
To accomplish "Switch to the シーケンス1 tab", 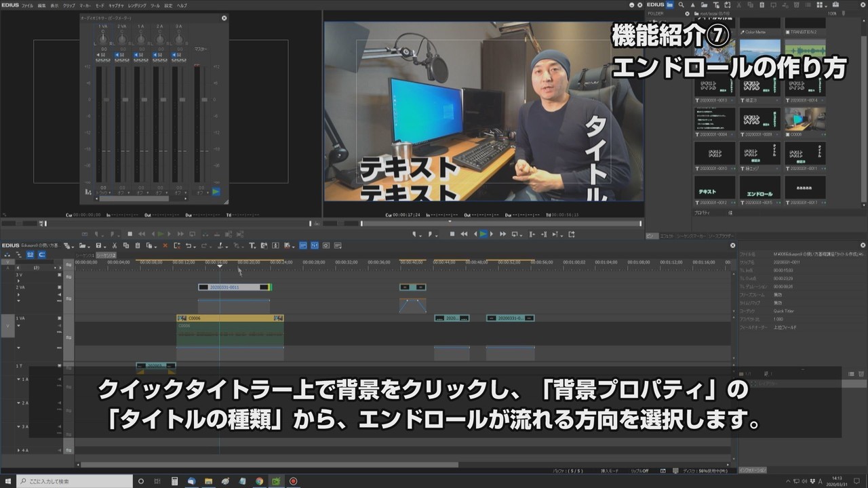I will (x=85, y=255).
